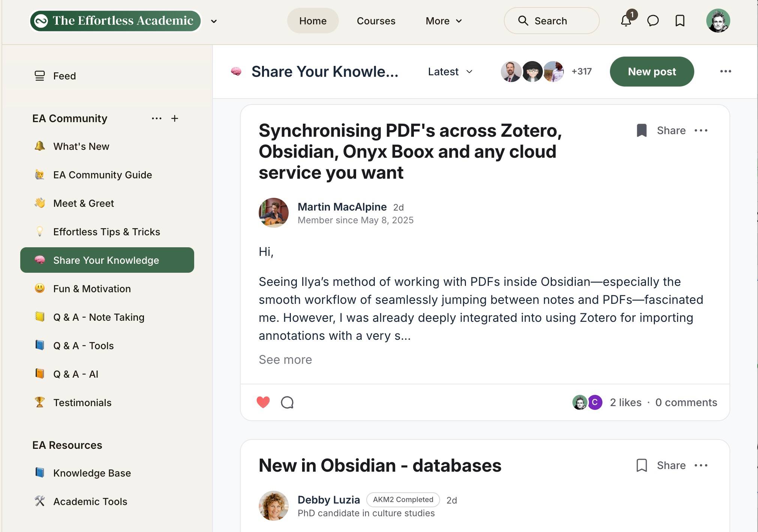Create a New post
758x532 pixels.
(x=652, y=72)
